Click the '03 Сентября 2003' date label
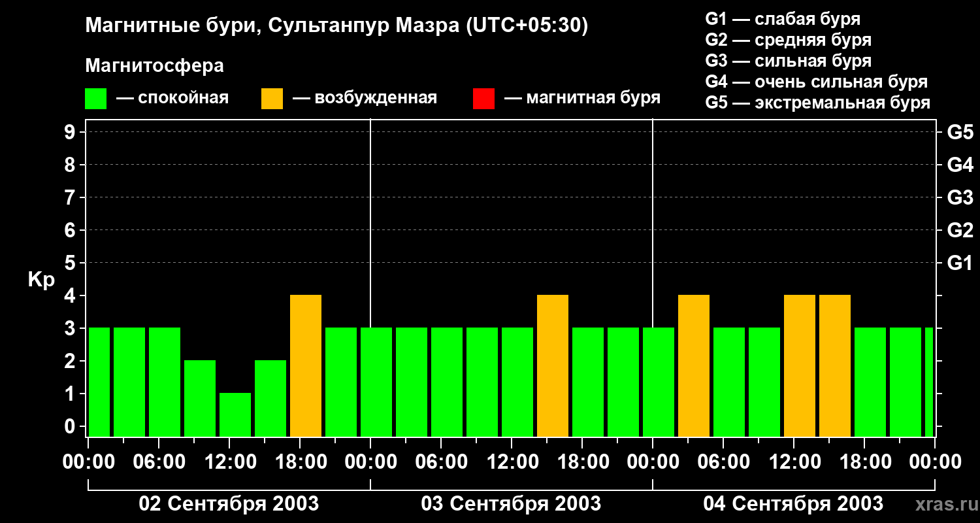The height and width of the screenshot is (523, 980). tap(512, 503)
